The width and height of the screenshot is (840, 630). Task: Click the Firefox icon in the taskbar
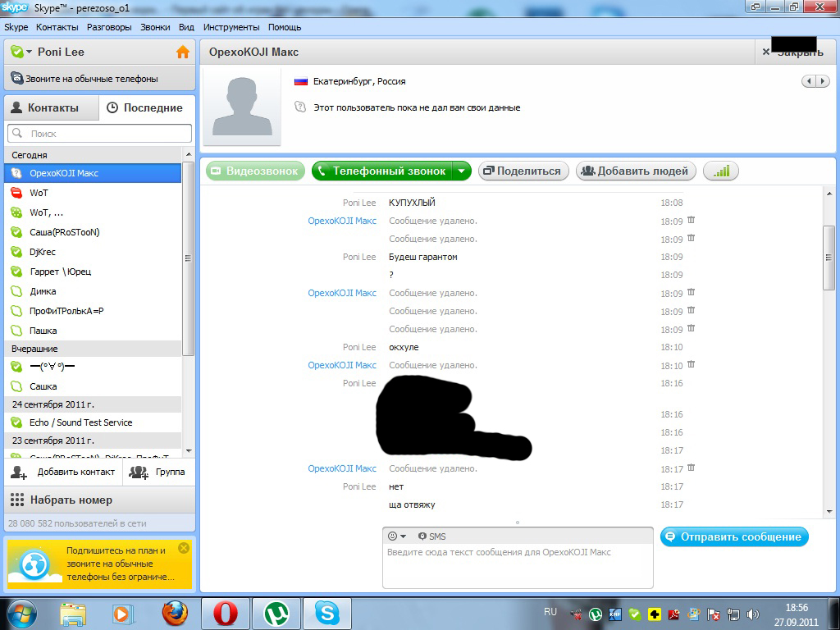coord(174,613)
